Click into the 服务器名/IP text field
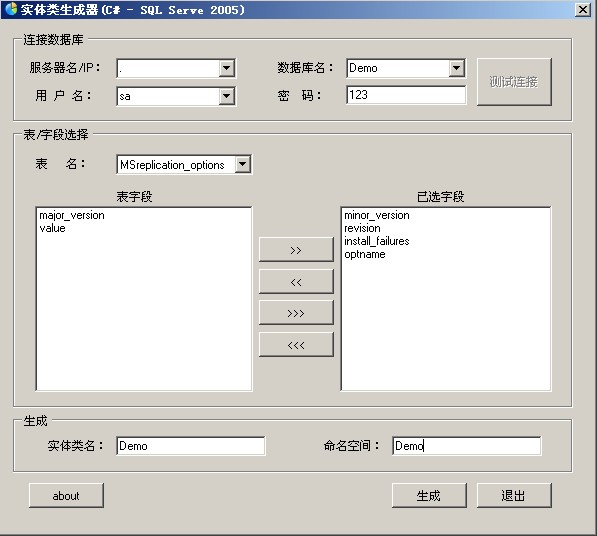Viewport: 597px width, 536px height. (168, 69)
